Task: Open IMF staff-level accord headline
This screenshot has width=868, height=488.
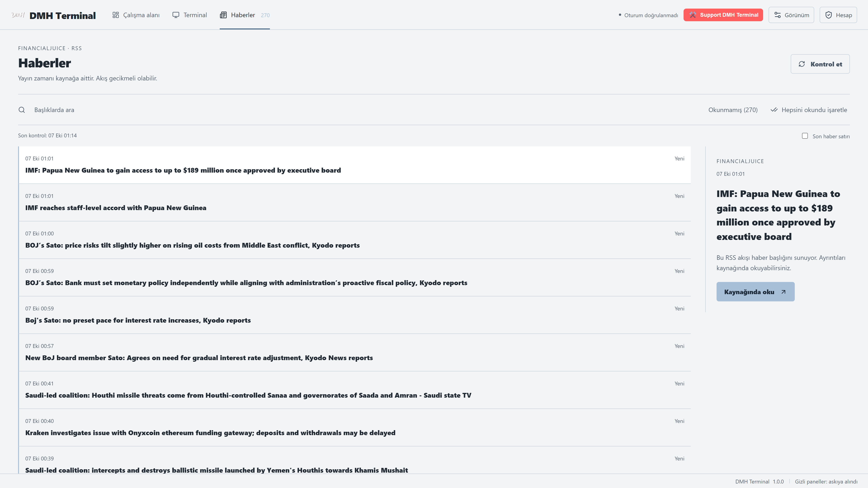Action: (x=354, y=202)
